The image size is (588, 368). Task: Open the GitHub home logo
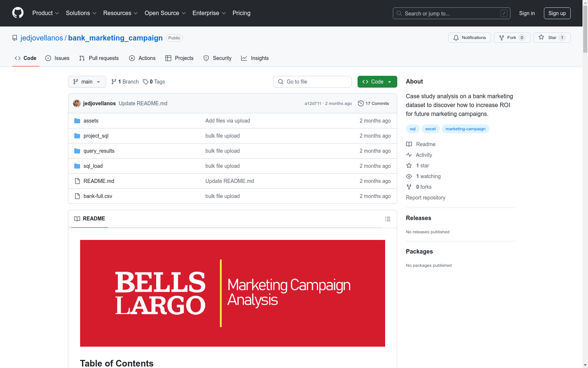click(x=18, y=13)
